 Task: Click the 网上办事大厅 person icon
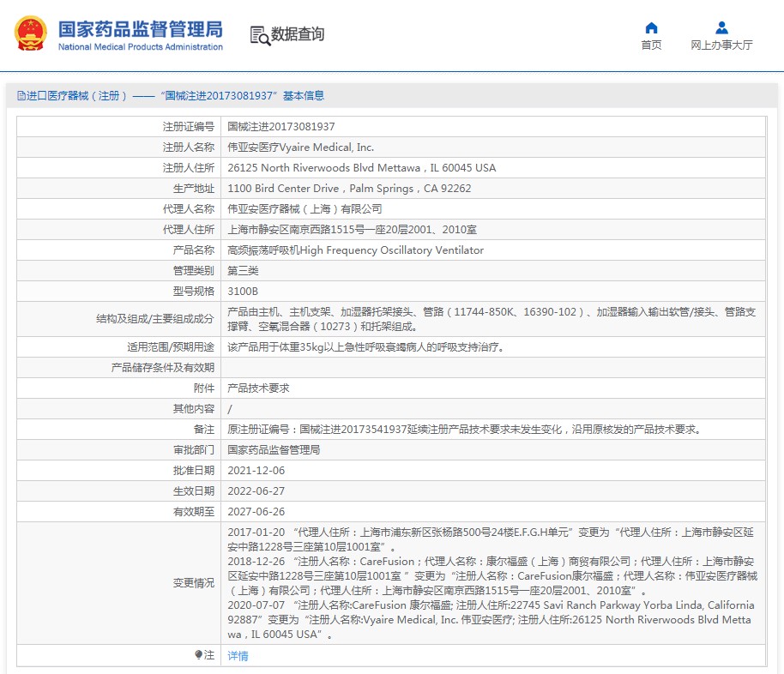[721, 27]
